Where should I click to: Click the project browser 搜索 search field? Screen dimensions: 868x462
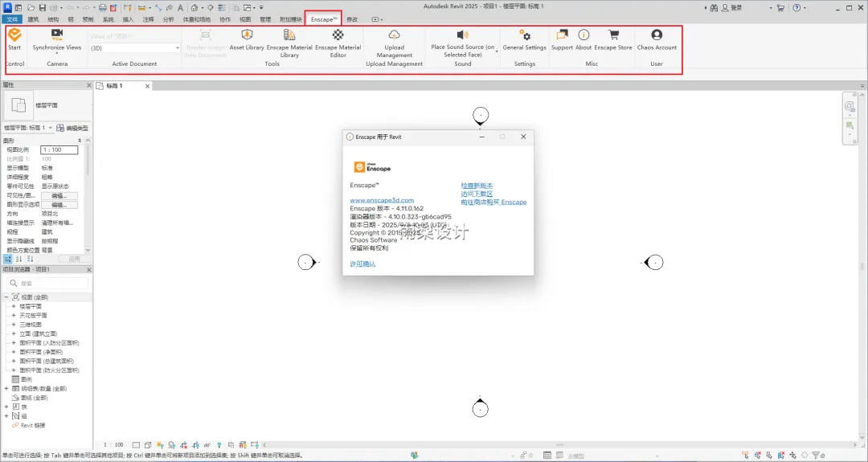[x=47, y=284]
